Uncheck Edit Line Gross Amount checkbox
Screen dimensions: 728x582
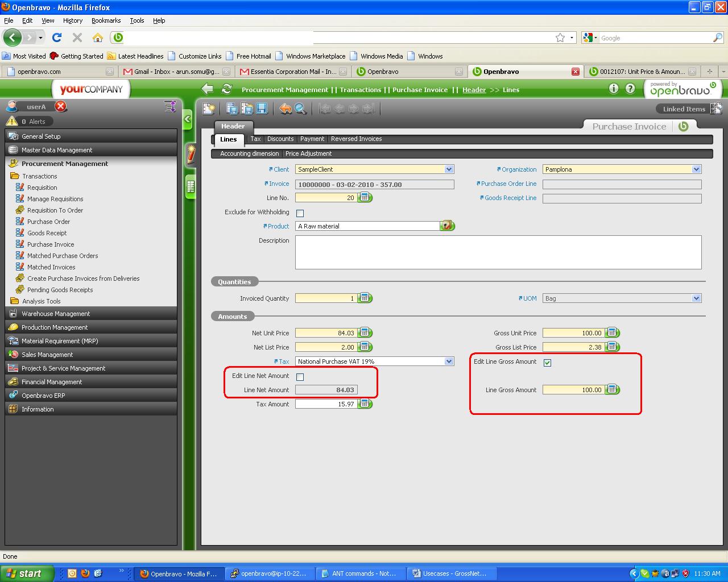tap(548, 363)
